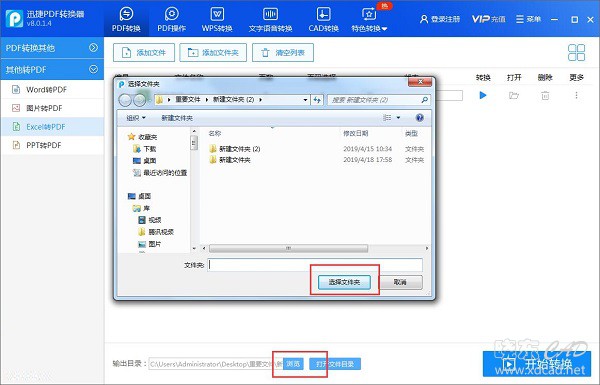
Task: Click 重要文件 in address breadcrumb
Action: click(188, 100)
